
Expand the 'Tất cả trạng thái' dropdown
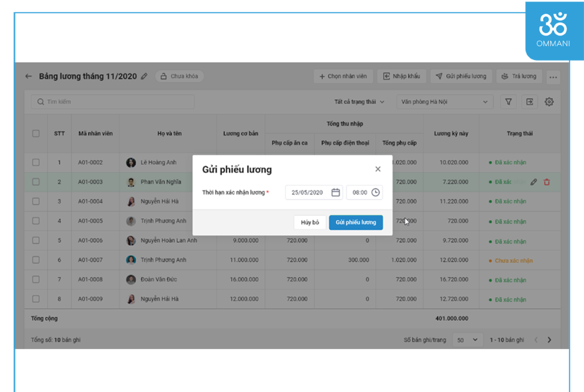click(x=359, y=102)
